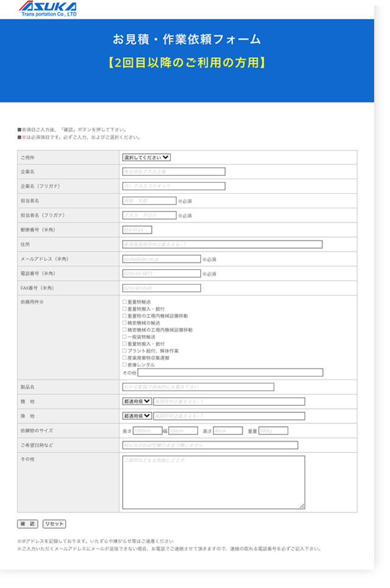Screen dimensions: 390x588
Task: Focus the 長さ size field
Action: click(147, 431)
